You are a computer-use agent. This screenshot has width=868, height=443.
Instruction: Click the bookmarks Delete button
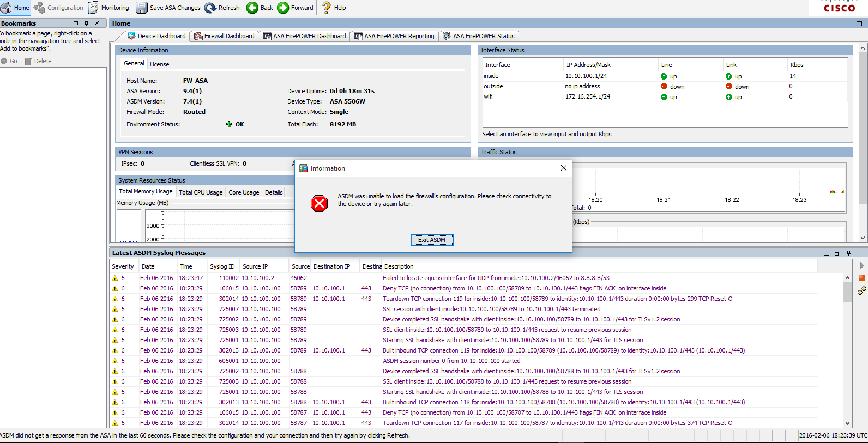click(38, 61)
